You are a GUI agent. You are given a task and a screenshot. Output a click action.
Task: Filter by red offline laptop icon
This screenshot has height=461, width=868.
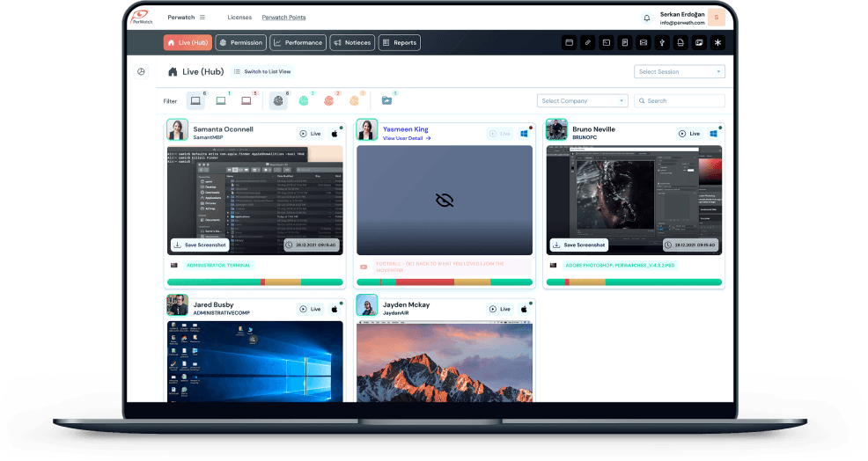tap(246, 100)
